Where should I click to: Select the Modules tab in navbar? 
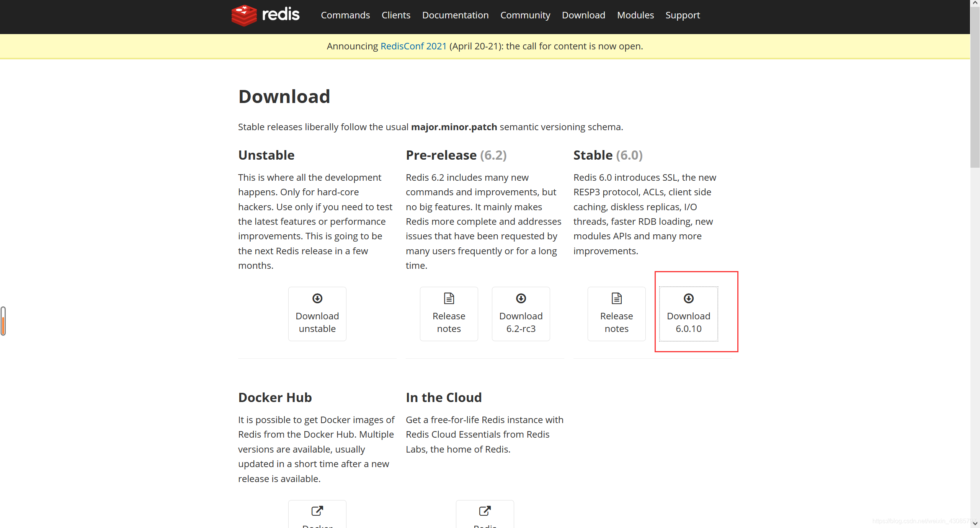click(635, 15)
